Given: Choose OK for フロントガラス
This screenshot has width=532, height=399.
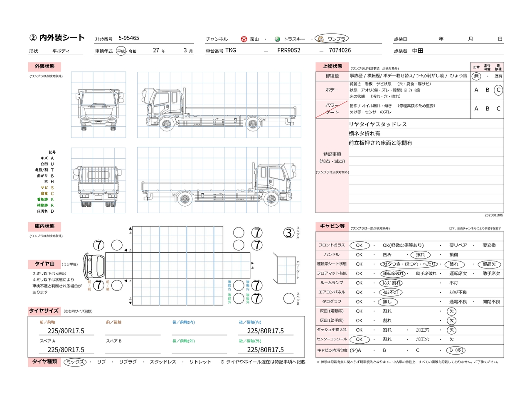Looking at the screenshot, I should point(359,245).
